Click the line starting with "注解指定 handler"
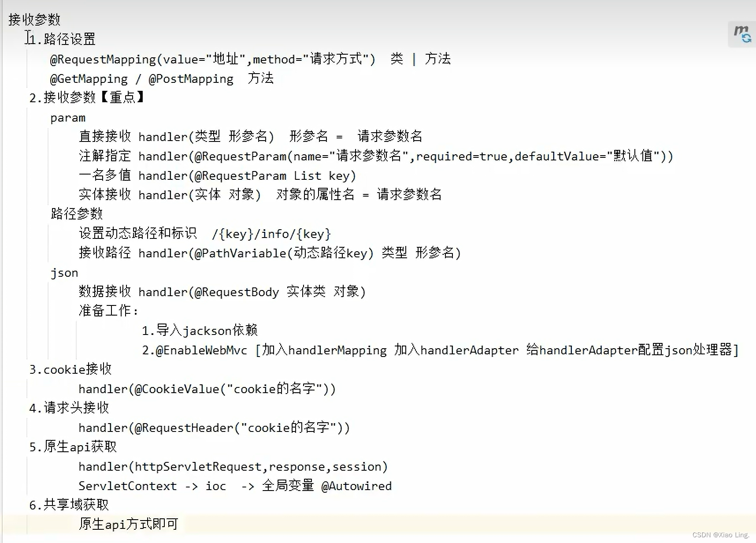 (x=376, y=156)
